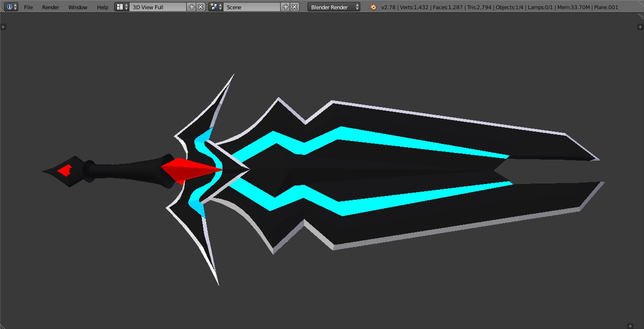Open the Help menu
Viewport: 644px width, 329px height.
(102, 7)
